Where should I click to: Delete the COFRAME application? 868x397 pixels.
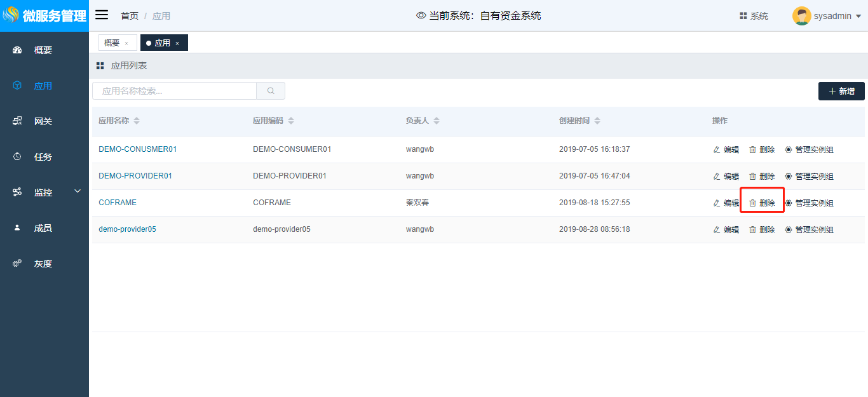[762, 203]
